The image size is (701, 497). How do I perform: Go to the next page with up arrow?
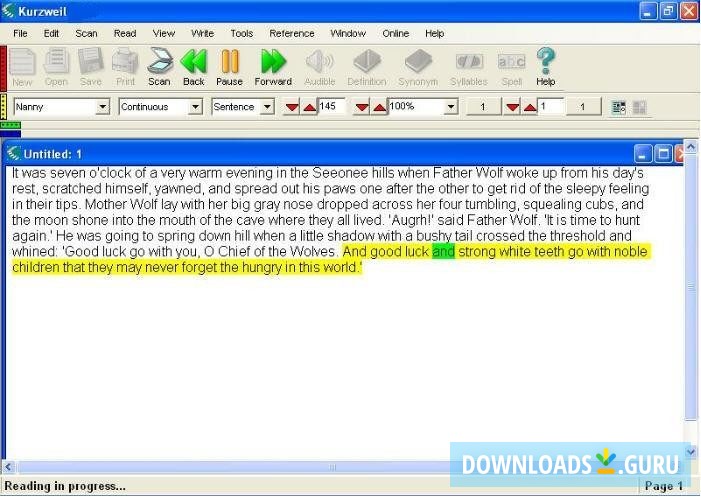click(x=530, y=107)
